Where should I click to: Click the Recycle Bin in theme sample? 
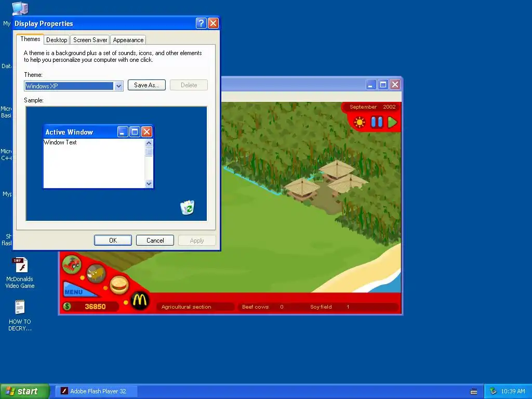pos(187,207)
